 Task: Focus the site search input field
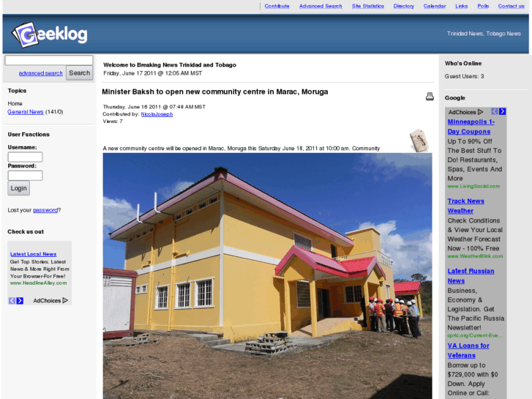[49, 60]
